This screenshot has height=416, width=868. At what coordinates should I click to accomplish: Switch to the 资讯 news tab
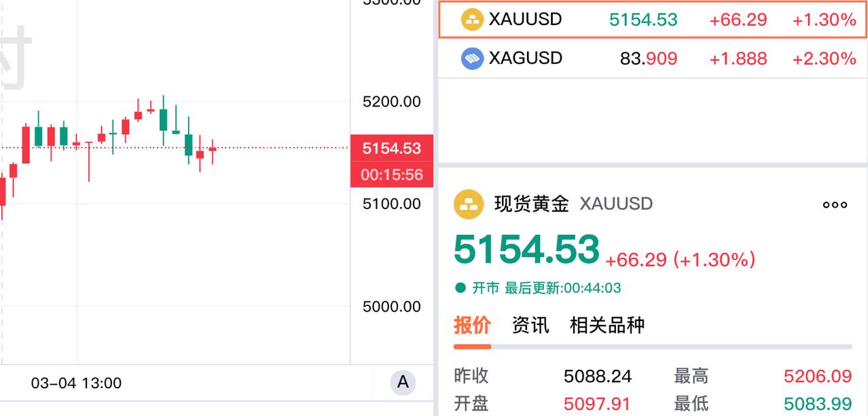pyautogui.click(x=530, y=326)
